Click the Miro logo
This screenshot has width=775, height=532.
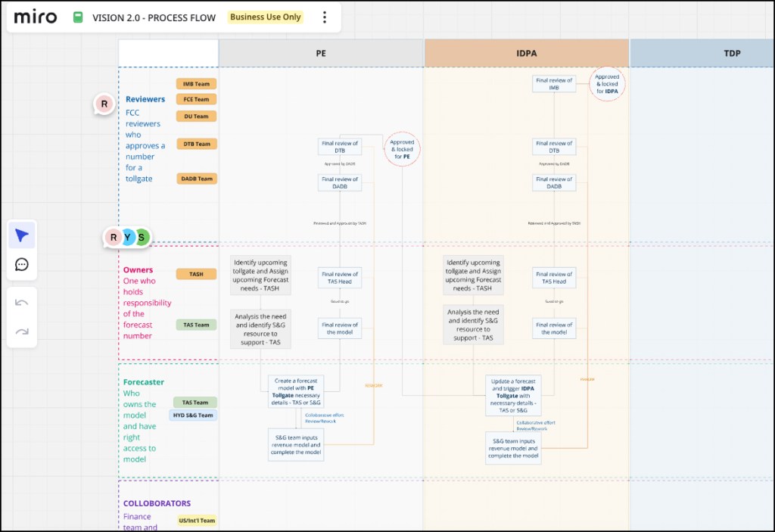click(x=36, y=17)
